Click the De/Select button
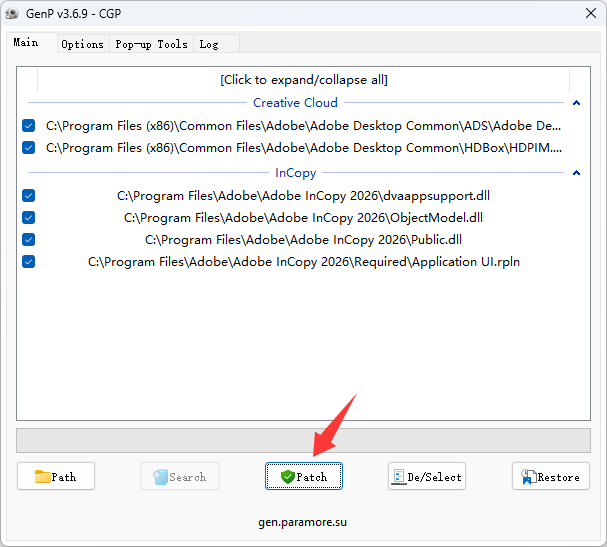This screenshot has height=547, width=607. point(427,477)
